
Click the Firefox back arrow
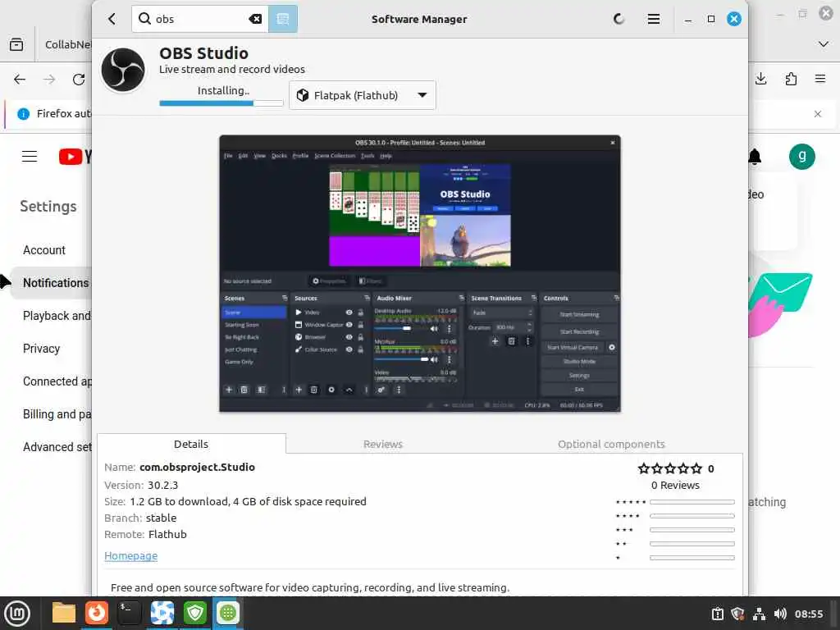point(20,80)
